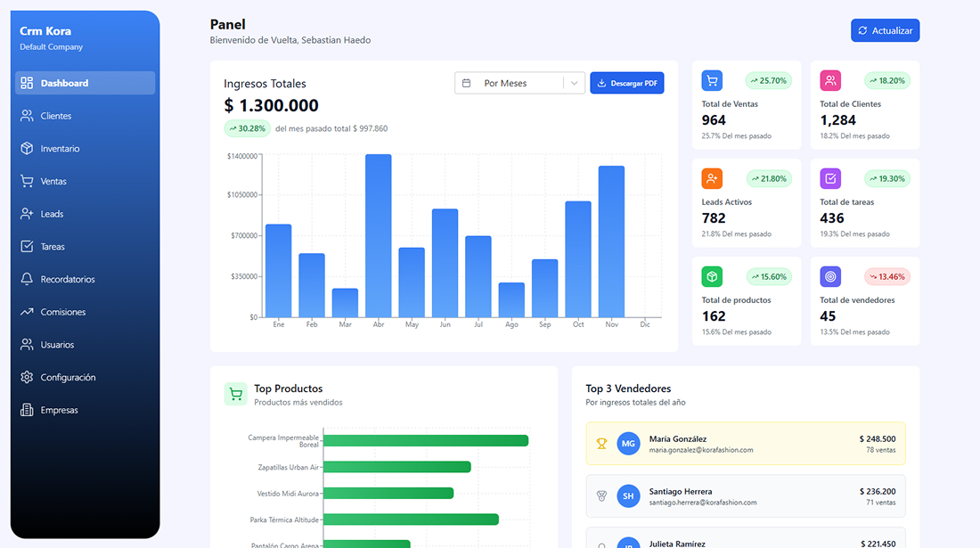Expand the chevron arrow of period selector
The width and height of the screenshot is (980, 548).
click(x=575, y=83)
